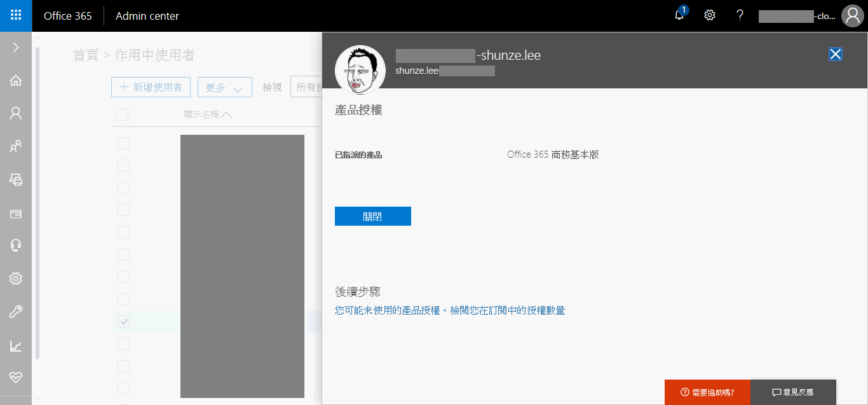Open the account avatar menu
This screenshot has width=868, height=405.
coord(852,16)
